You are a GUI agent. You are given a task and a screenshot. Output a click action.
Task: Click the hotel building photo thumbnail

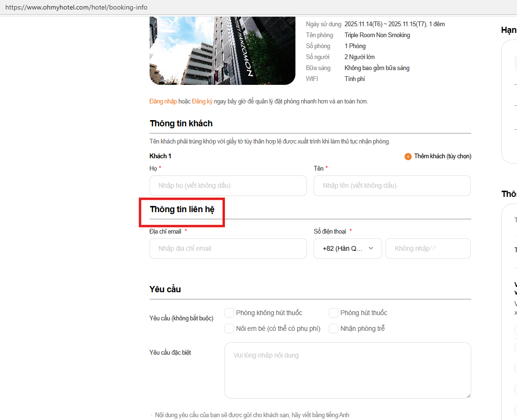point(222,51)
